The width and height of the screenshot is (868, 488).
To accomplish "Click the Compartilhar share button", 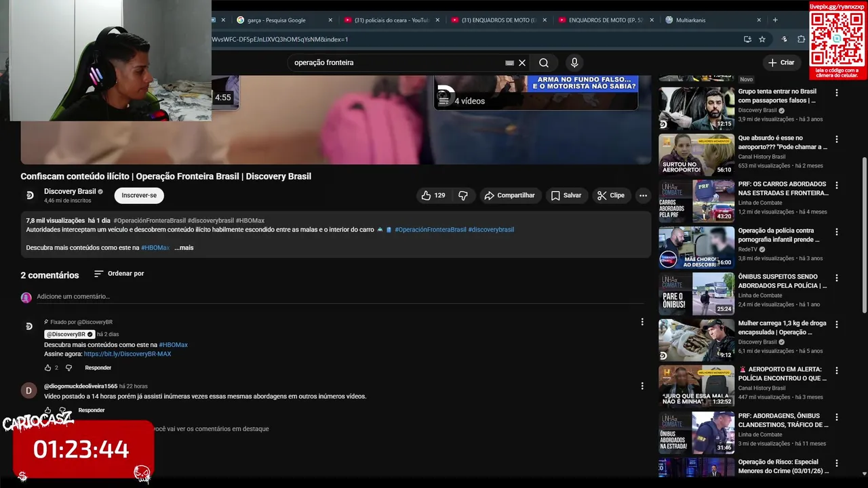I will pos(509,195).
